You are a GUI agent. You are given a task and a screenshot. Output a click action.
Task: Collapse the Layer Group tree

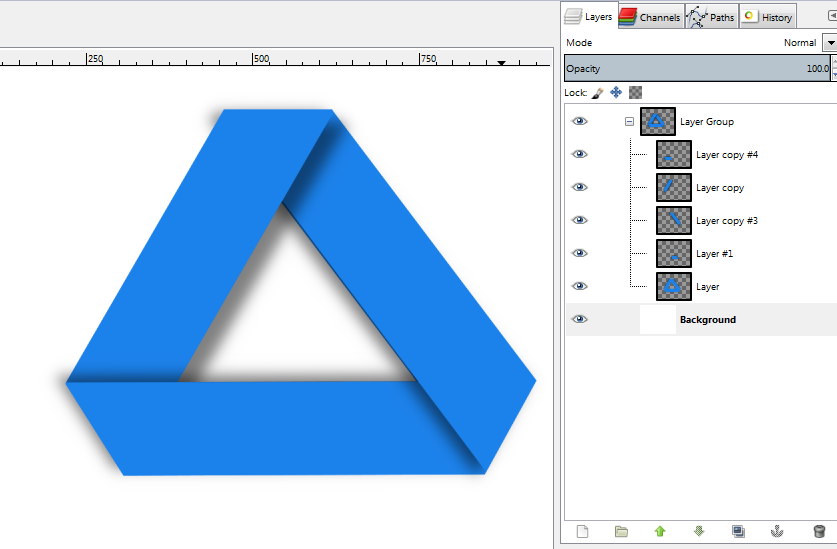pyautogui.click(x=629, y=122)
